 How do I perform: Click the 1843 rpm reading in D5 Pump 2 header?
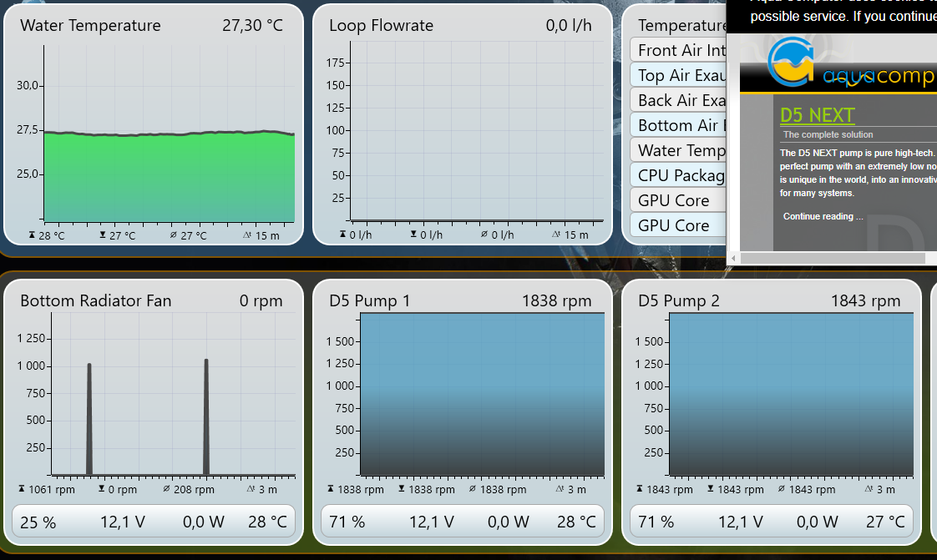[865, 301]
